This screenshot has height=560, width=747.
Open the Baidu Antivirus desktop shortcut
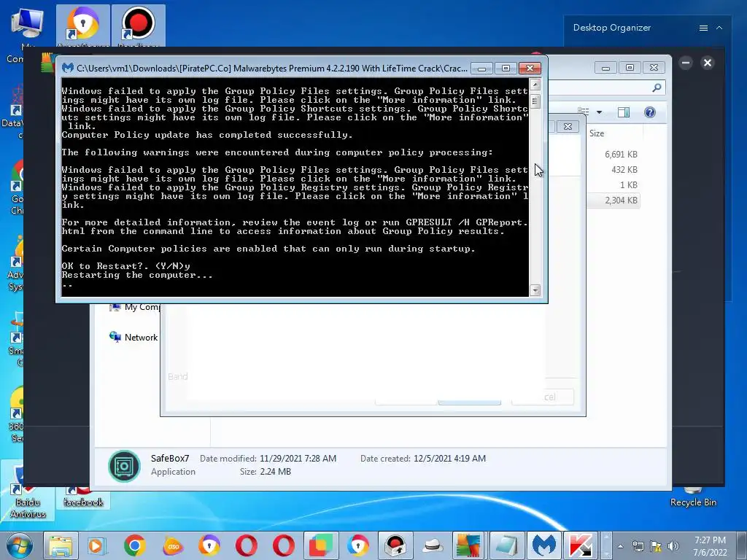pos(28,491)
